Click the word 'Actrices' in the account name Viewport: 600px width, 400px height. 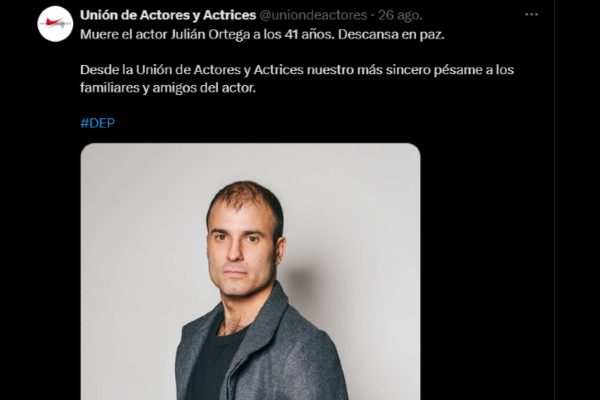point(230,15)
